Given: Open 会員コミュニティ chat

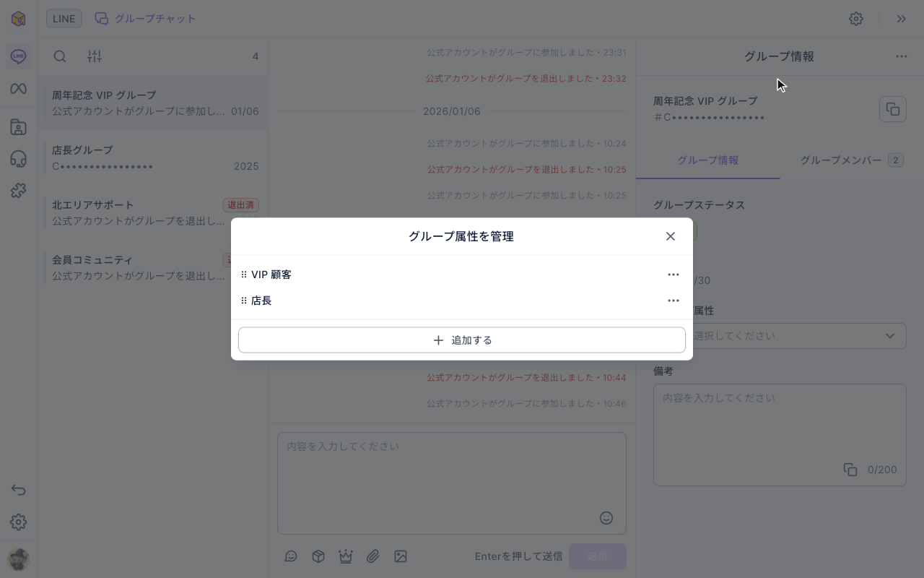Looking at the screenshot, I should pyautogui.click(x=153, y=268).
